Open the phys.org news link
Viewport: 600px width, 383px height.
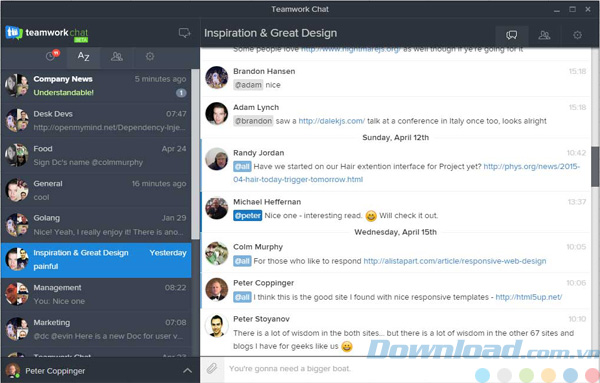tap(407, 173)
